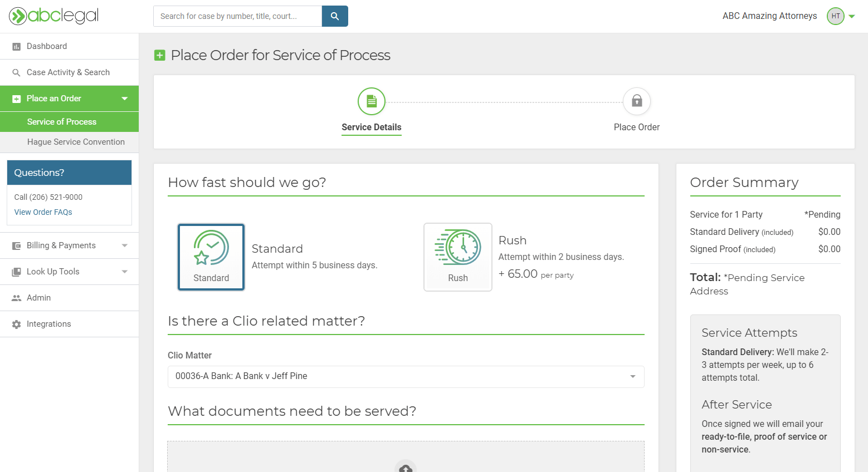This screenshot has height=472, width=868.
Task: Click the Place Order lock step icon
Action: 637,101
